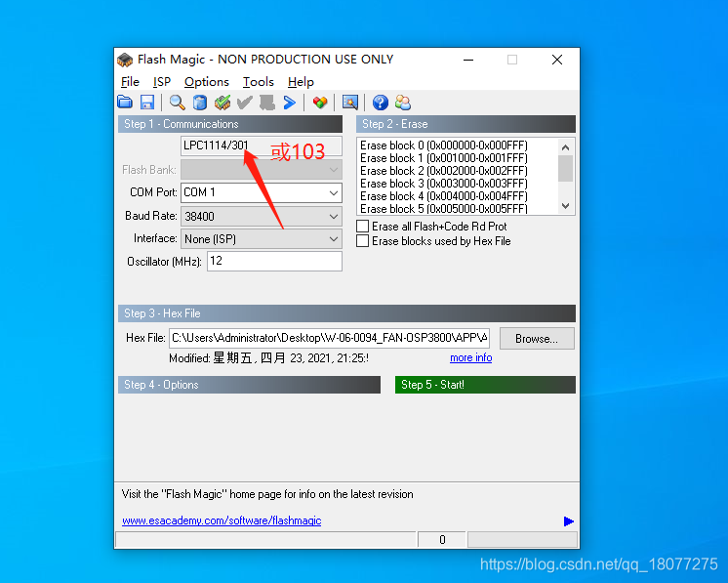Click the blue help question mark icon
Screen dimensions: 728x583
pyautogui.click(x=381, y=103)
